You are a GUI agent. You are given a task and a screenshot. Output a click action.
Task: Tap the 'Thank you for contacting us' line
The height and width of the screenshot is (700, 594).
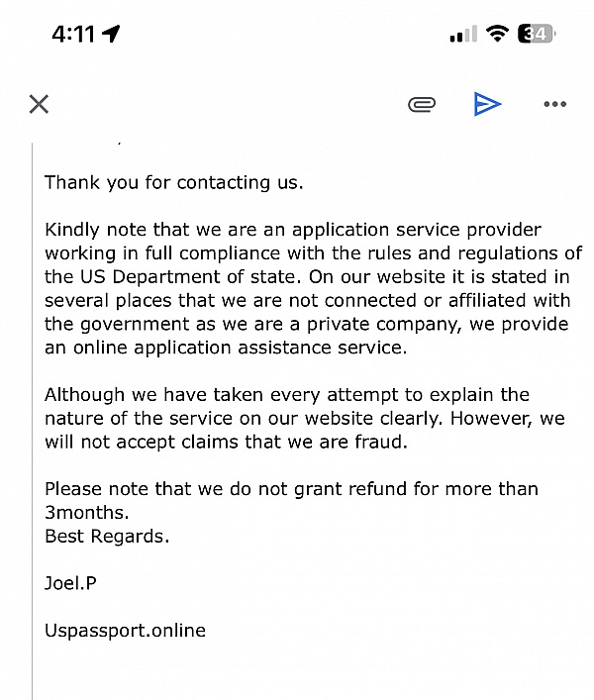coord(174,182)
